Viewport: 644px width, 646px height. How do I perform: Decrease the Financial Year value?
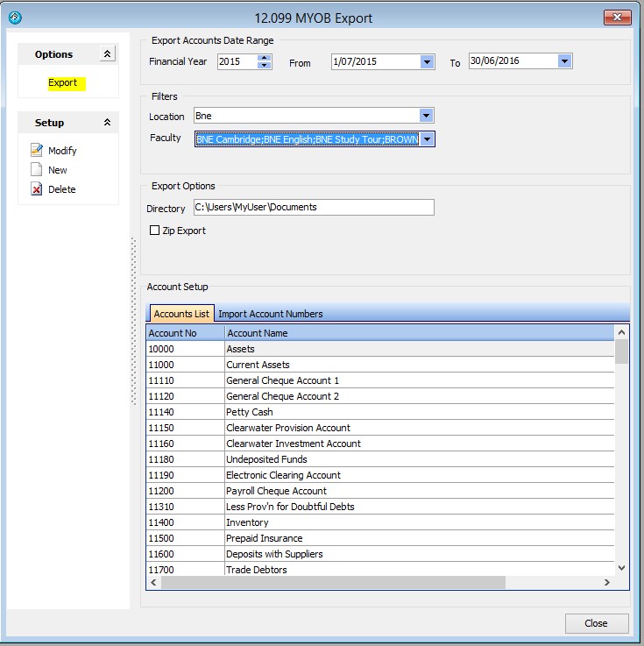pyautogui.click(x=265, y=66)
